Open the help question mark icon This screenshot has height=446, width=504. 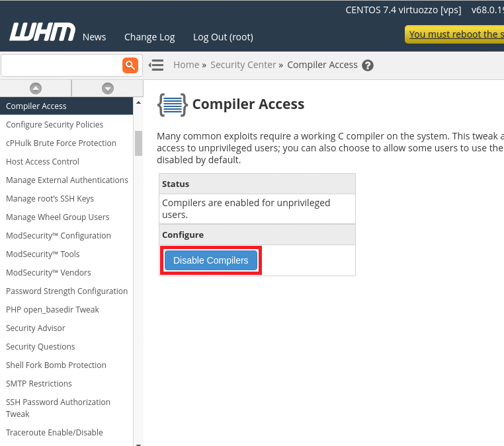coord(368,65)
